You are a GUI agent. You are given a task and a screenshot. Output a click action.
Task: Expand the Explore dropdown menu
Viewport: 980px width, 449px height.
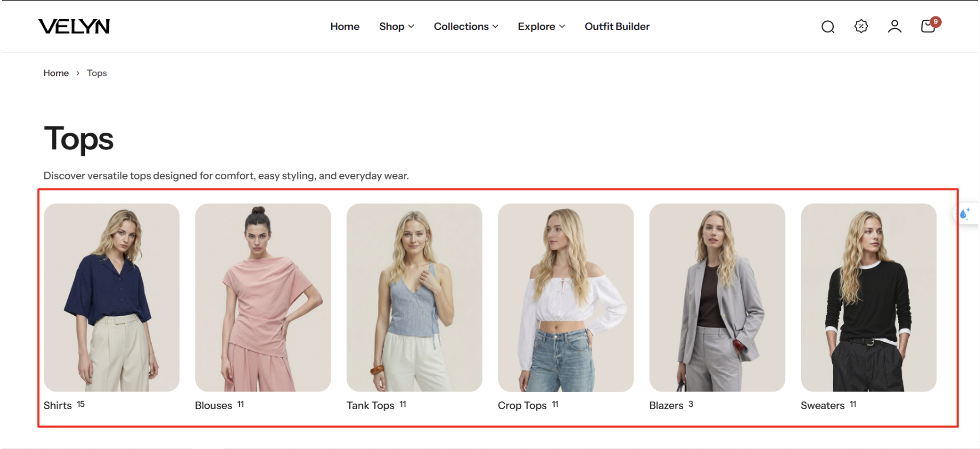click(x=541, y=26)
